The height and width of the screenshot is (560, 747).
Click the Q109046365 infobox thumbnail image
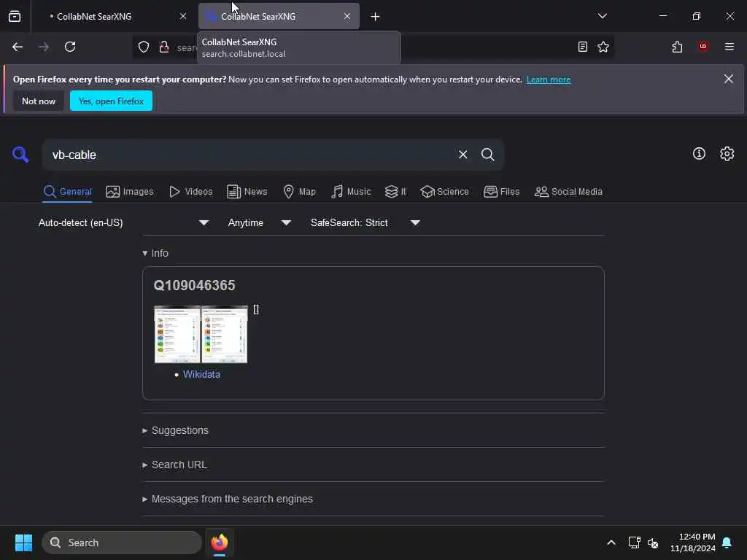pos(201,334)
